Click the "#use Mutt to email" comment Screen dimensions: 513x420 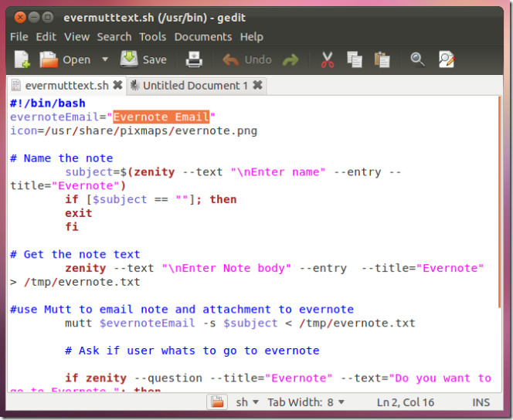pyautogui.click(x=182, y=309)
